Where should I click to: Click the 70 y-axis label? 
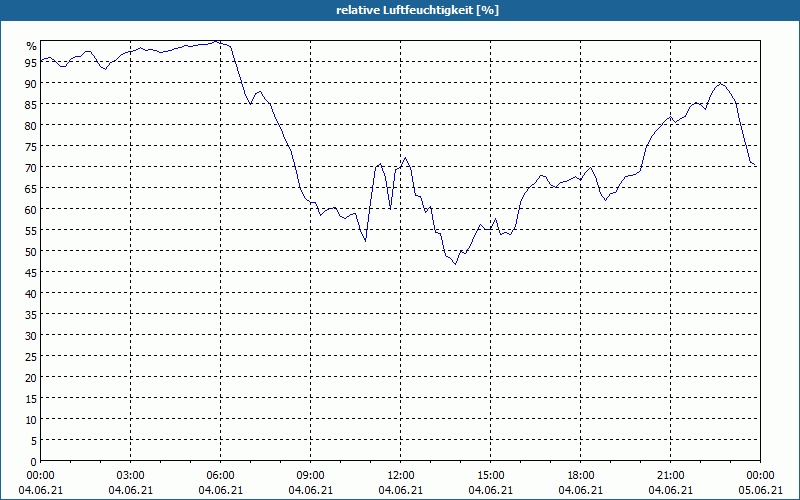tap(31, 167)
